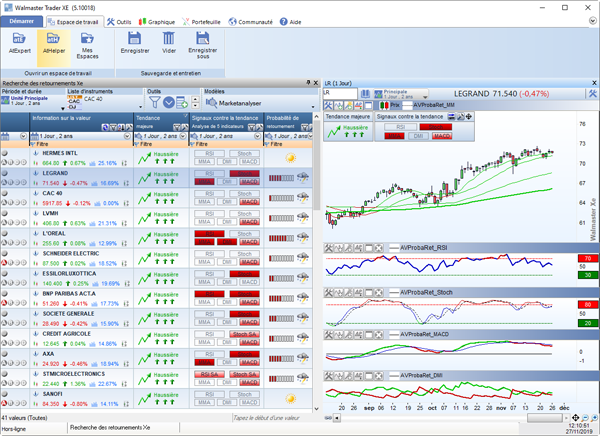The width and height of the screenshot is (600, 436).
Task: Toggle the RSI signal in LEGRAND chart box
Action: click(x=400, y=127)
